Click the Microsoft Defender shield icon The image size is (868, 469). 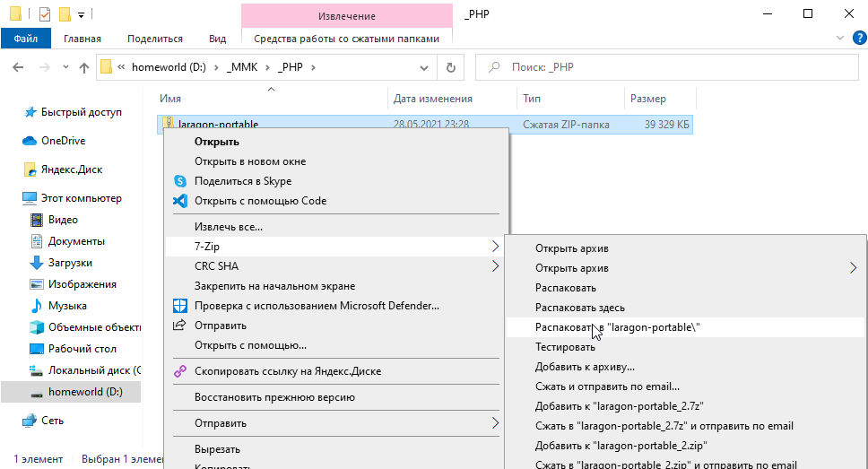[x=178, y=306]
